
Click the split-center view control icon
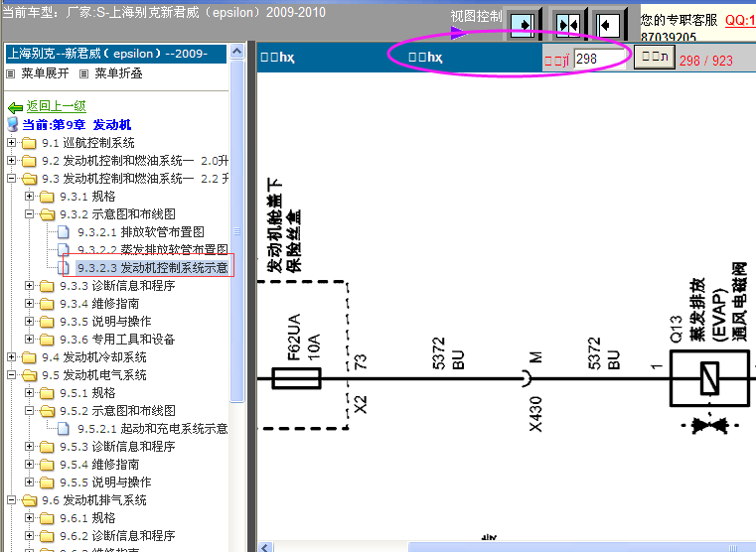coord(567,24)
